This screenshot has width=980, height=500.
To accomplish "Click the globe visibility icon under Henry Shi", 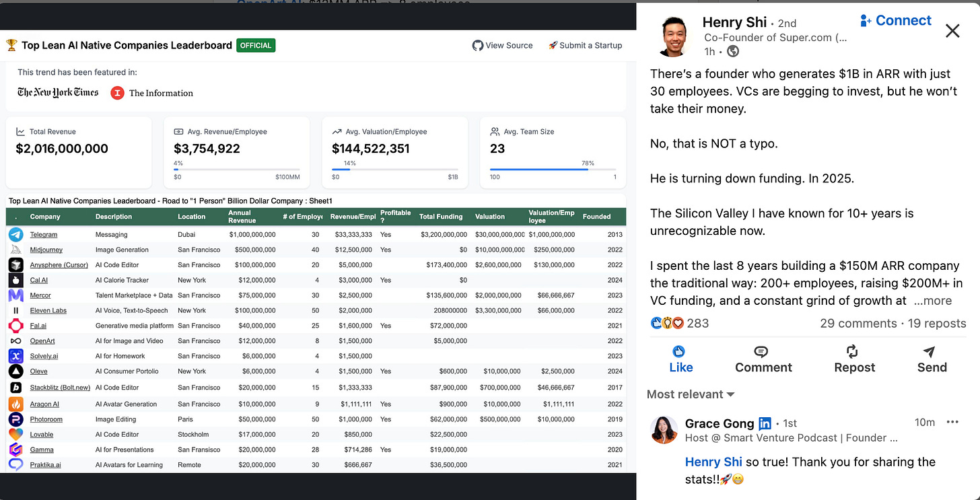I will pyautogui.click(x=733, y=51).
